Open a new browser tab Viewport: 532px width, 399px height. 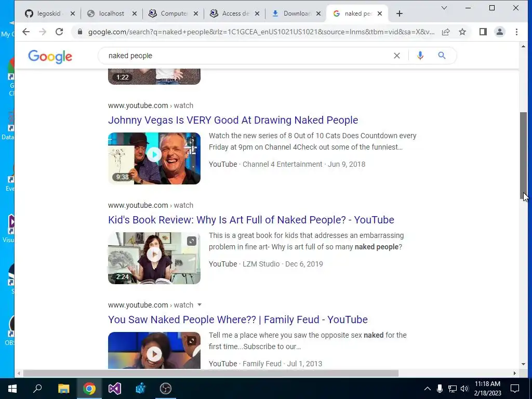[x=400, y=14]
